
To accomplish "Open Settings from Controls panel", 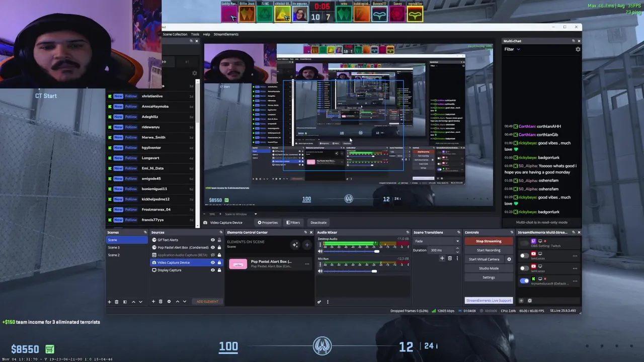I will pyautogui.click(x=489, y=278).
